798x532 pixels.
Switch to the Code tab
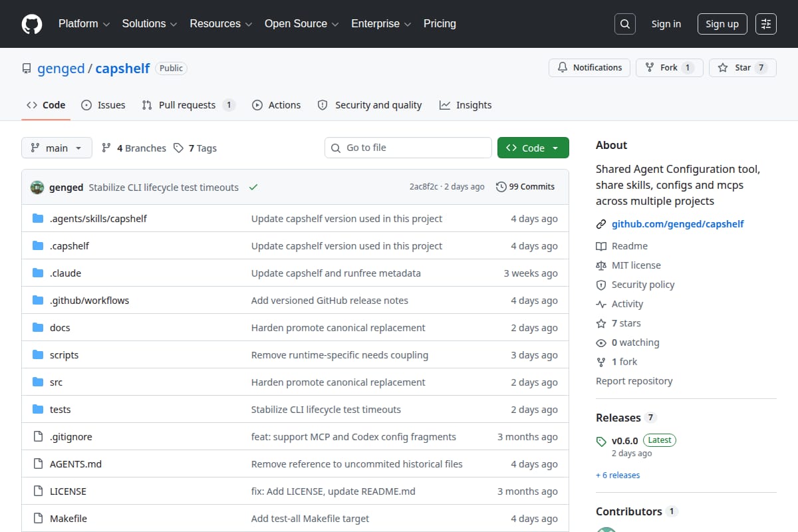click(x=46, y=105)
